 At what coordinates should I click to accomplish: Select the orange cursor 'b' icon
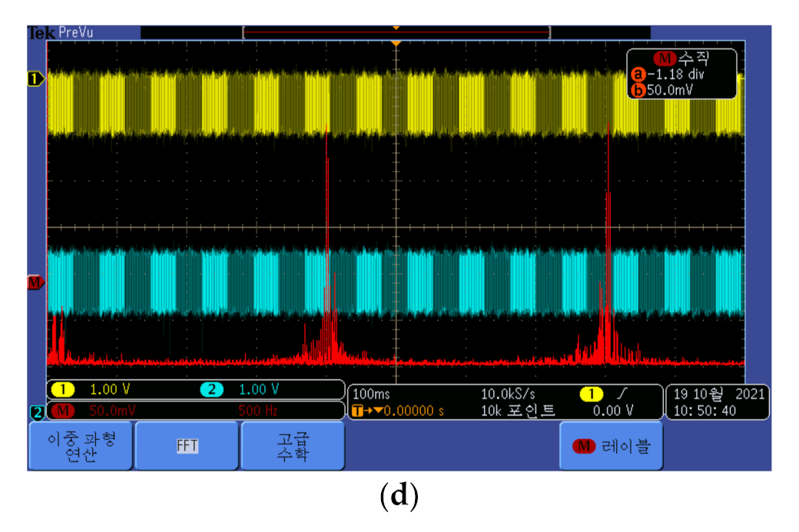637,90
